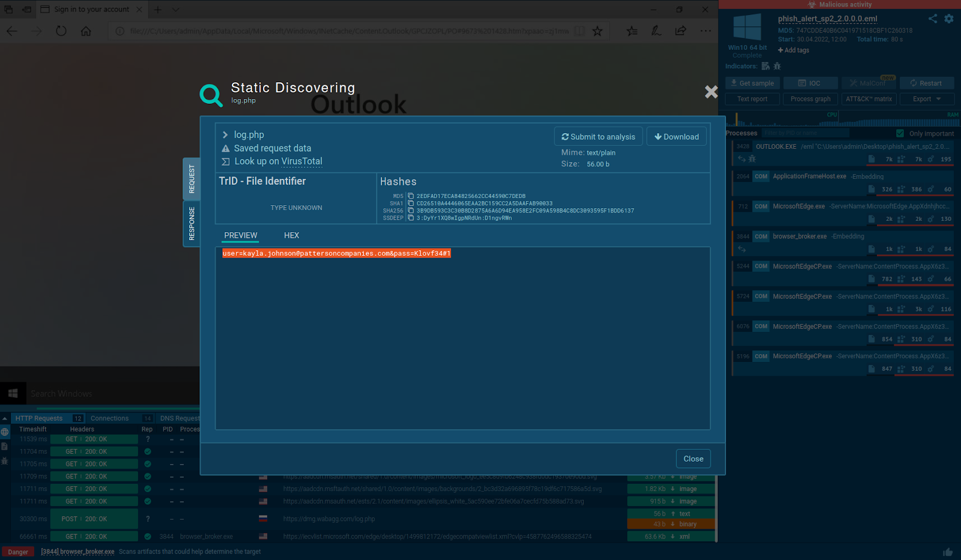Select the OUTLOOK.EXE process row
This screenshot has width=961, height=560.
843,152
